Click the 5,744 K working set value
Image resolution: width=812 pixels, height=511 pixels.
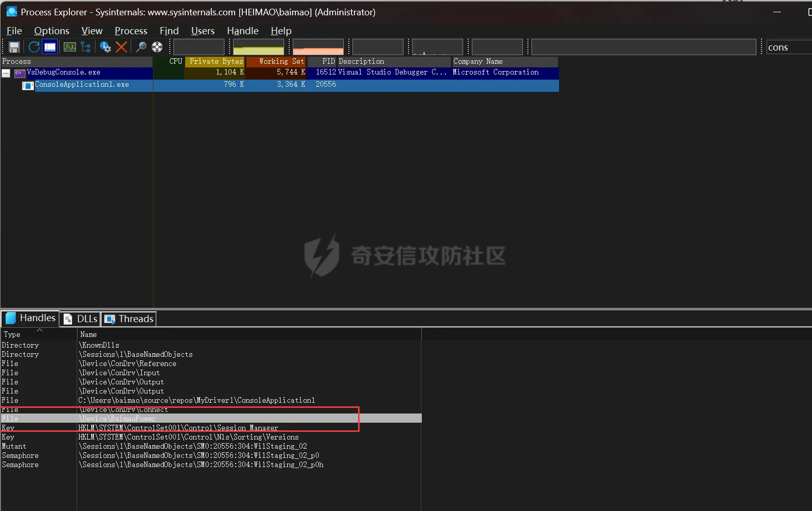291,72
